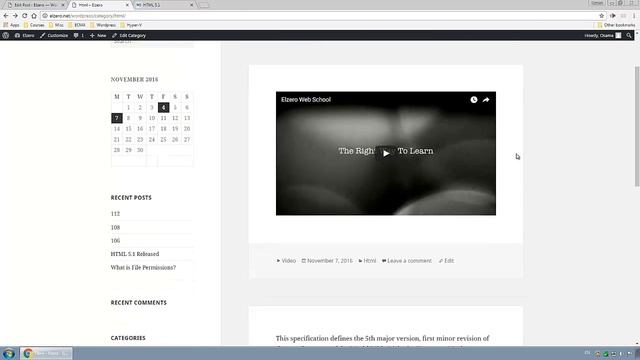Open the Apps bookmarks shortcut

click(11, 25)
